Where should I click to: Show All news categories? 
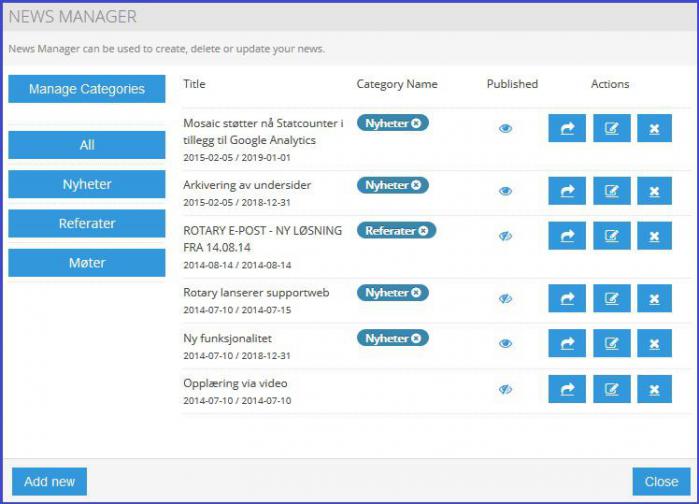(x=87, y=145)
